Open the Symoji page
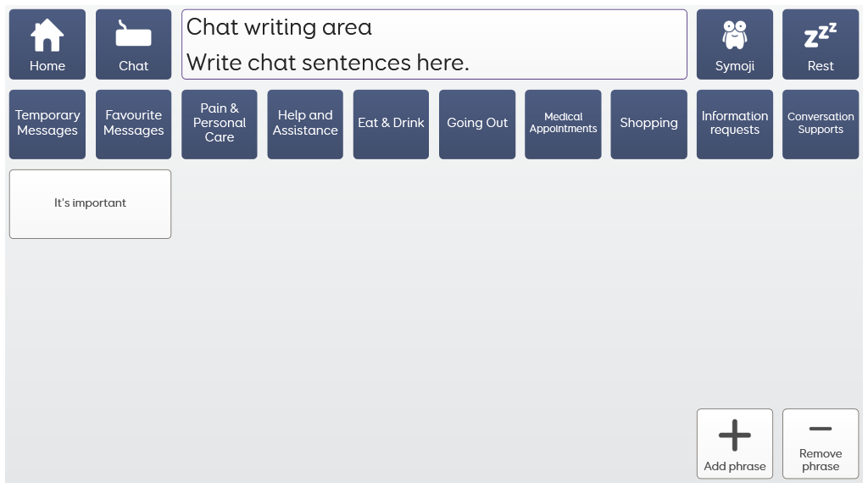Screen dimensions: 868x488 [734, 44]
